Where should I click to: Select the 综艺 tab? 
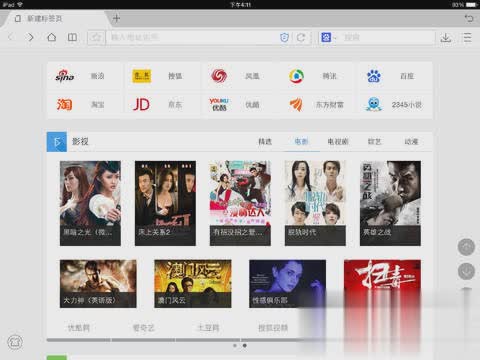point(374,142)
